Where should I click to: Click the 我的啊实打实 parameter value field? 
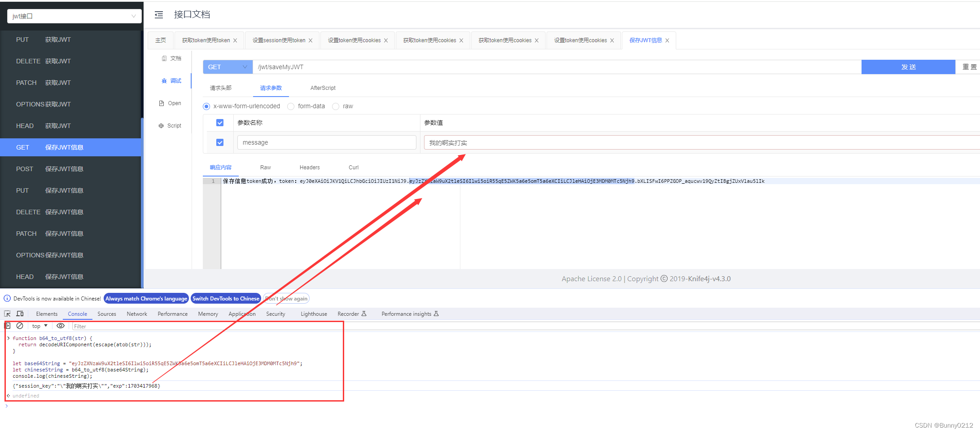point(702,142)
